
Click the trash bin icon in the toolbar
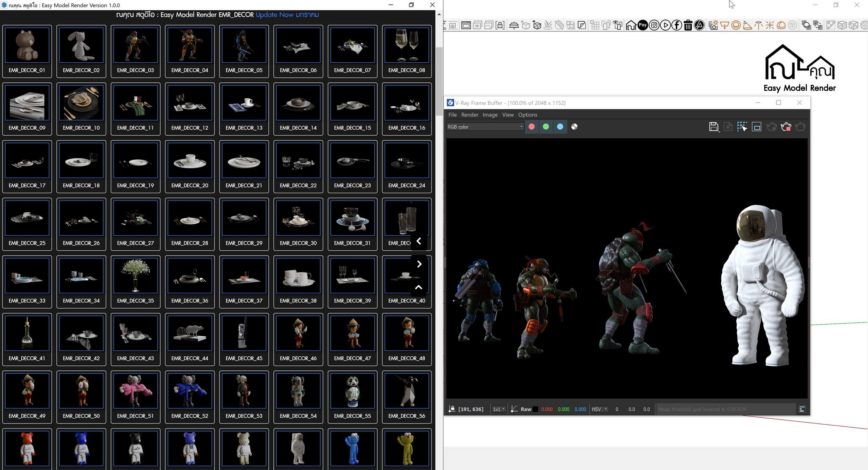tap(688, 25)
